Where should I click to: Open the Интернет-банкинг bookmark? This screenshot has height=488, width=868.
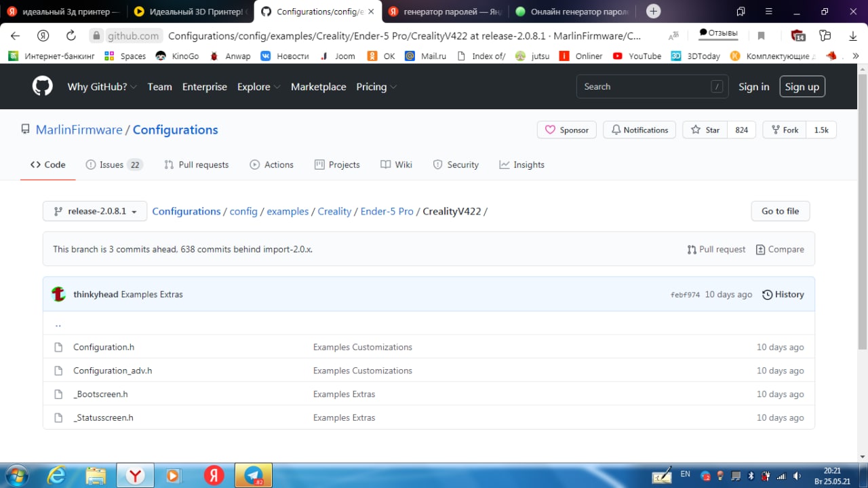(x=52, y=56)
